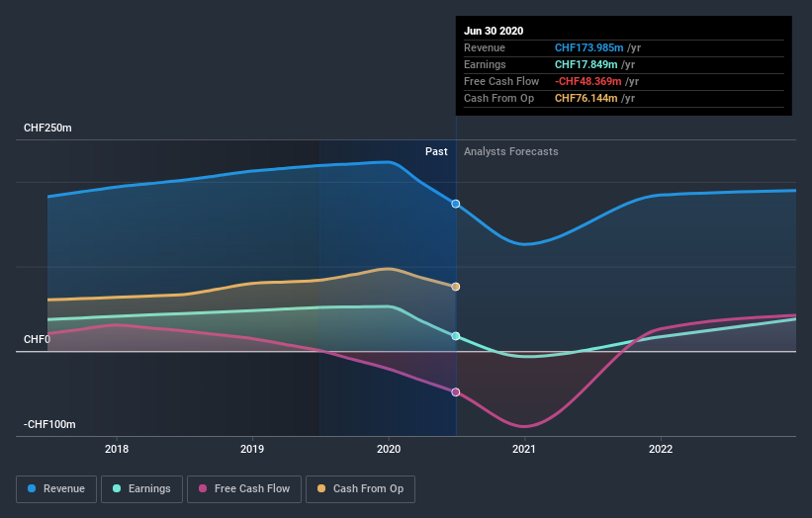Click the -CHF100m y-axis label
The image size is (812, 518).
point(49,424)
